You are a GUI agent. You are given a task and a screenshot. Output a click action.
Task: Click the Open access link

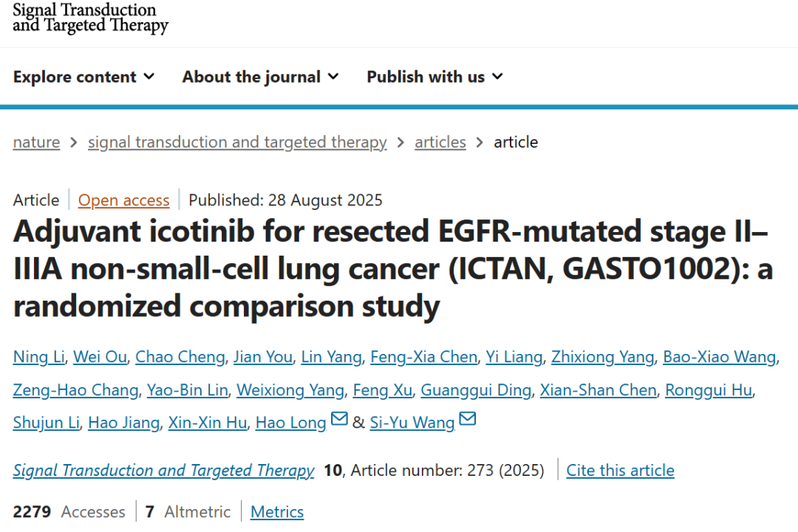click(x=124, y=200)
